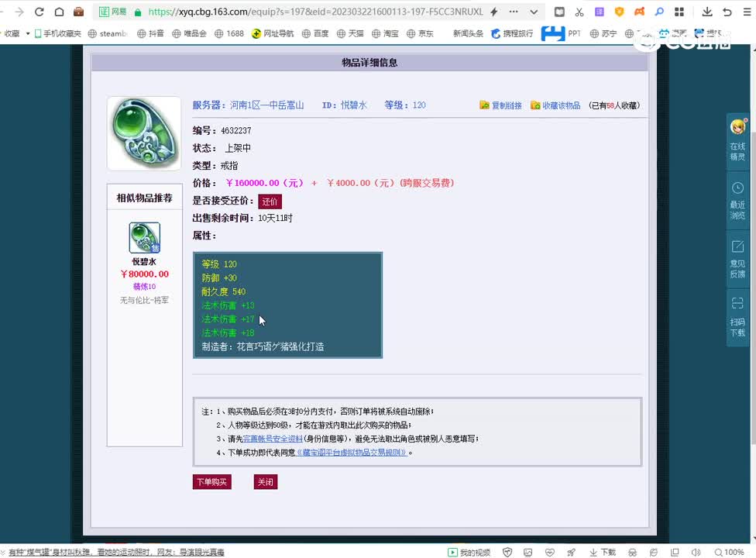The image size is (756, 558).
Task: Open 扫码下载 QR download sidebar item
Action: (737, 317)
